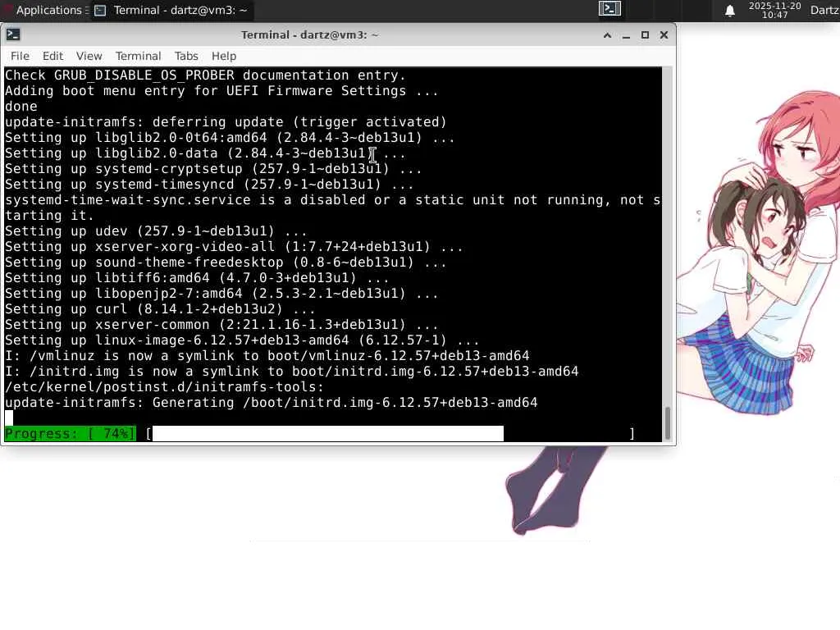Click the apt progress bar fill
The width and height of the screenshot is (840, 630).
pos(328,433)
